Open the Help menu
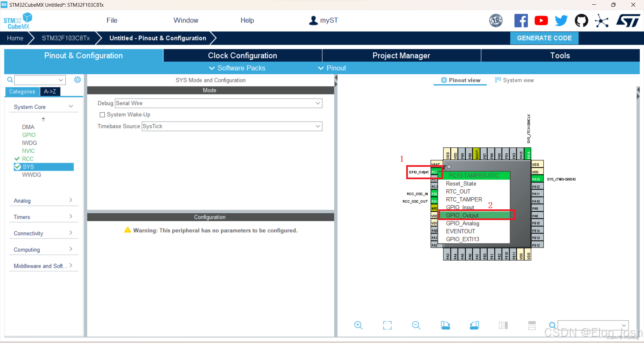 247,20
